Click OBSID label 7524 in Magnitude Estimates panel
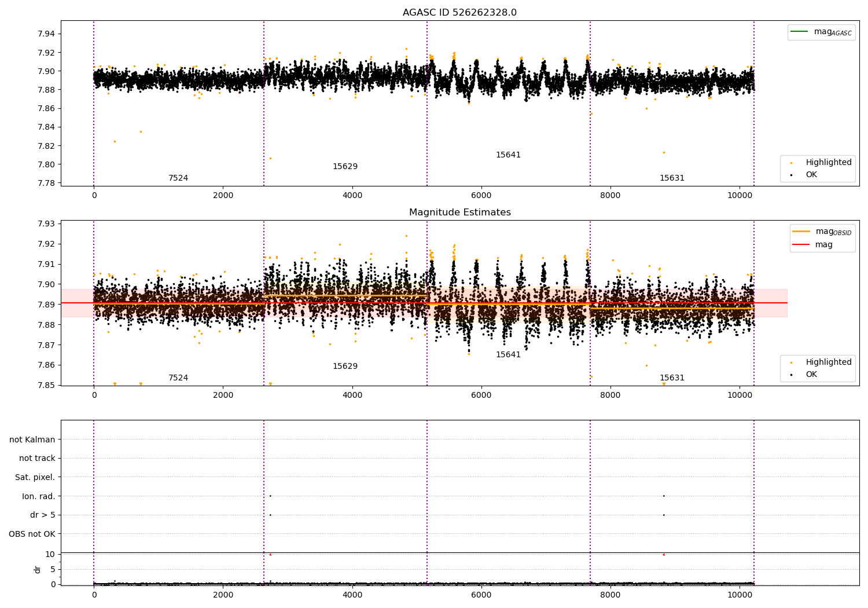The height and width of the screenshot is (608, 868). click(x=178, y=378)
